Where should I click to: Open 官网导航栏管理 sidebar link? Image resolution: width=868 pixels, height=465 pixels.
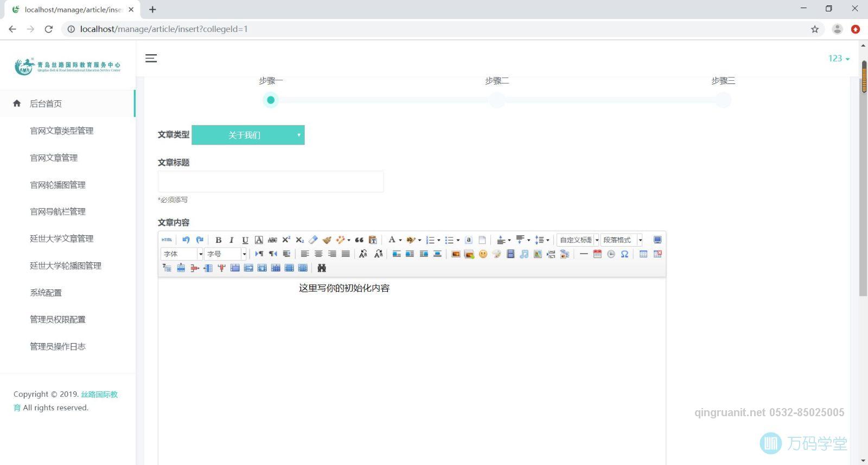pos(58,211)
